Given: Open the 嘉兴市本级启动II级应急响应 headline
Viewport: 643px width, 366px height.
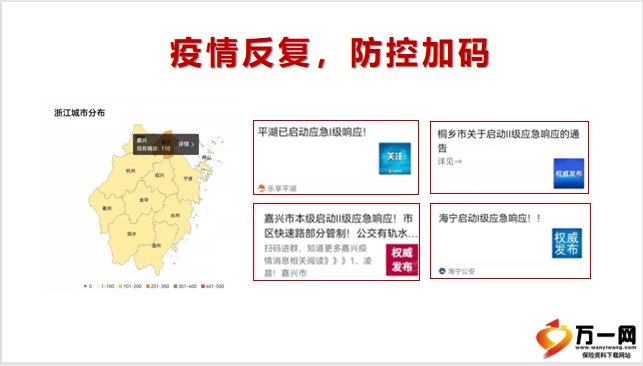Looking at the screenshot, I should click(339, 226).
